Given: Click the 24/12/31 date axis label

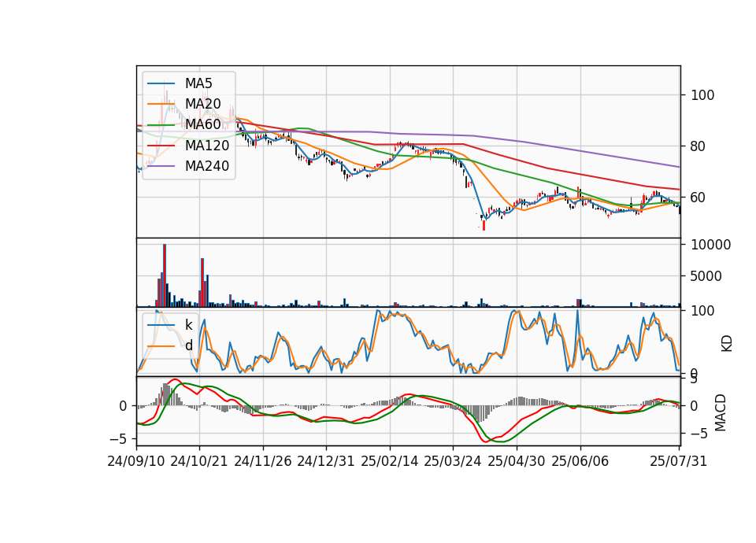Looking at the screenshot, I should (x=326, y=461).
